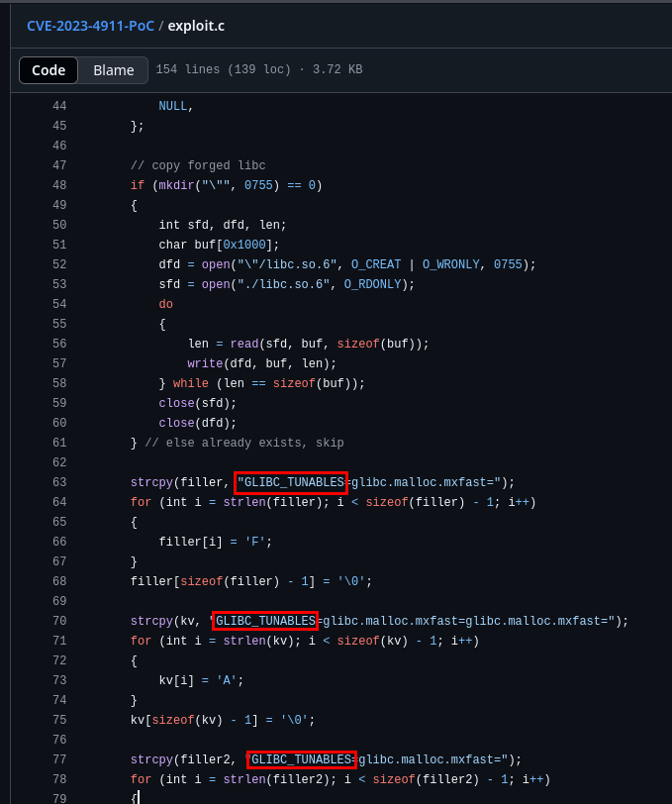Image resolution: width=672 pixels, height=804 pixels.
Task: Click 'close(dfd);' on line 60
Action: 197,423
